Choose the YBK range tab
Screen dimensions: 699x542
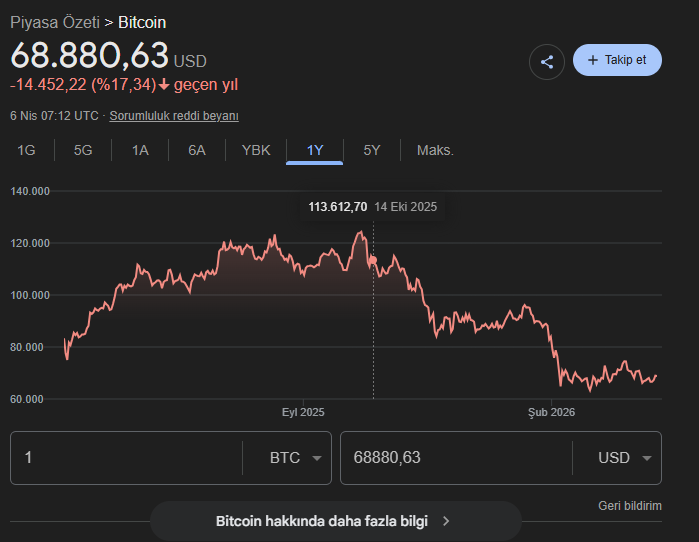tap(256, 150)
